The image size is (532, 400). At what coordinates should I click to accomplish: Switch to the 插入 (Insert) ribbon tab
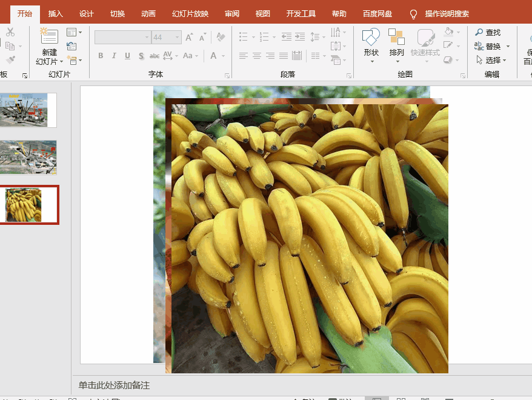[x=55, y=13]
